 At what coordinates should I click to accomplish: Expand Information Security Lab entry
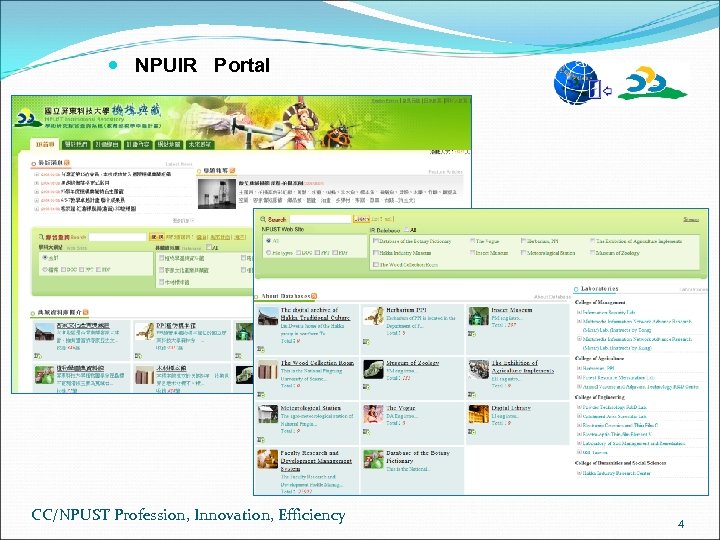pyautogui.click(x=579, y=312)
